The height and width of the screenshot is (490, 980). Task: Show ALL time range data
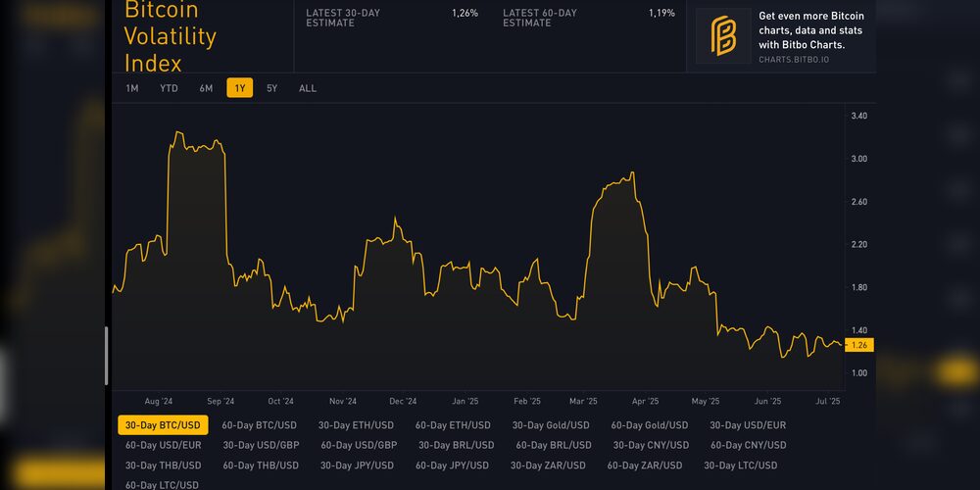tap(308, 88)
